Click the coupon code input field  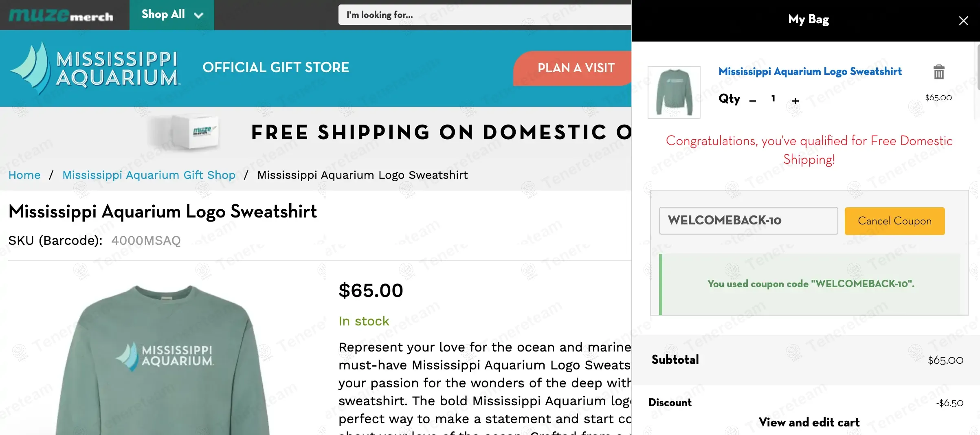(x=748, y=221)
